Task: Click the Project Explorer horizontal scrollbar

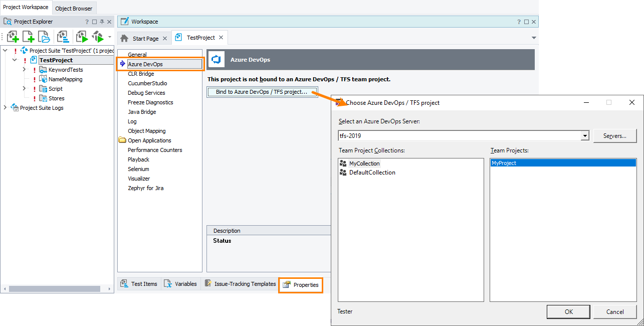Action: (54, 288)
